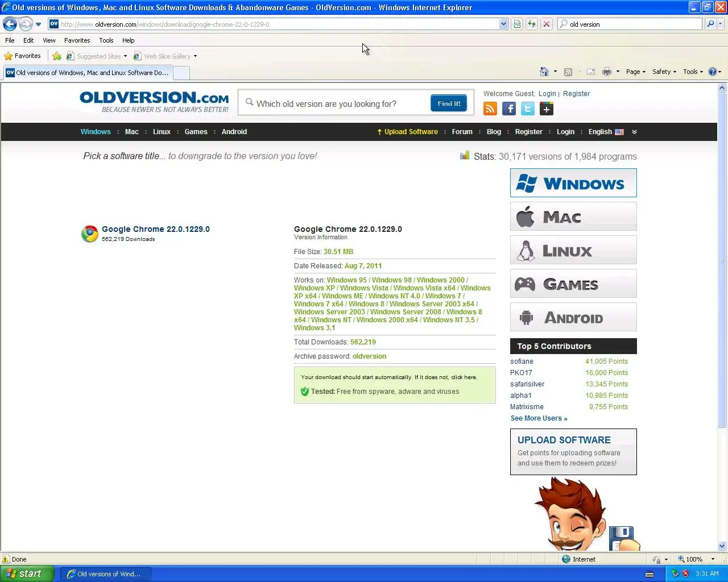Select the Old versions of Windows browser tab

[x=88, y=73]
